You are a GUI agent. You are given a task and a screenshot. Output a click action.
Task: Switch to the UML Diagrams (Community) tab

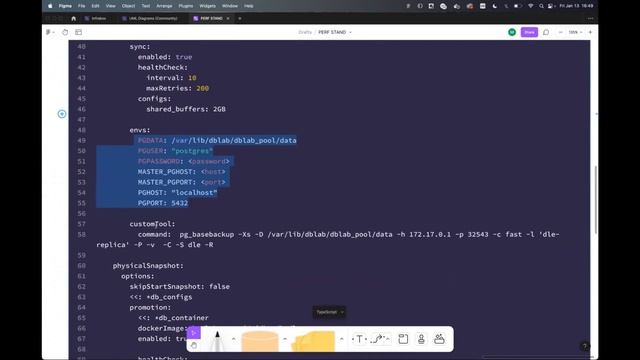click(x=150, y=18)
